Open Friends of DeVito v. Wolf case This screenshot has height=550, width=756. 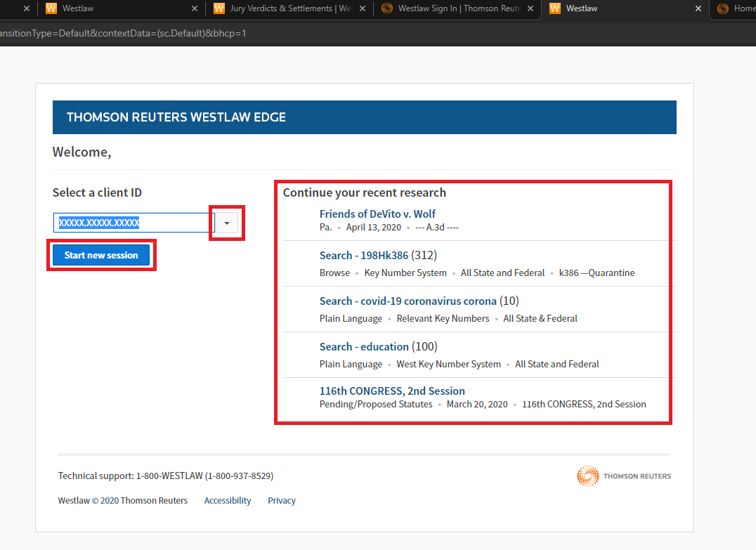point(377,214)
